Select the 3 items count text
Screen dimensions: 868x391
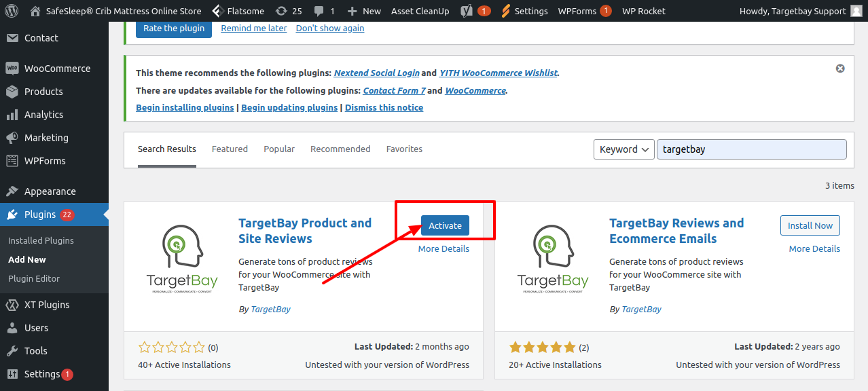pos(839,185)
